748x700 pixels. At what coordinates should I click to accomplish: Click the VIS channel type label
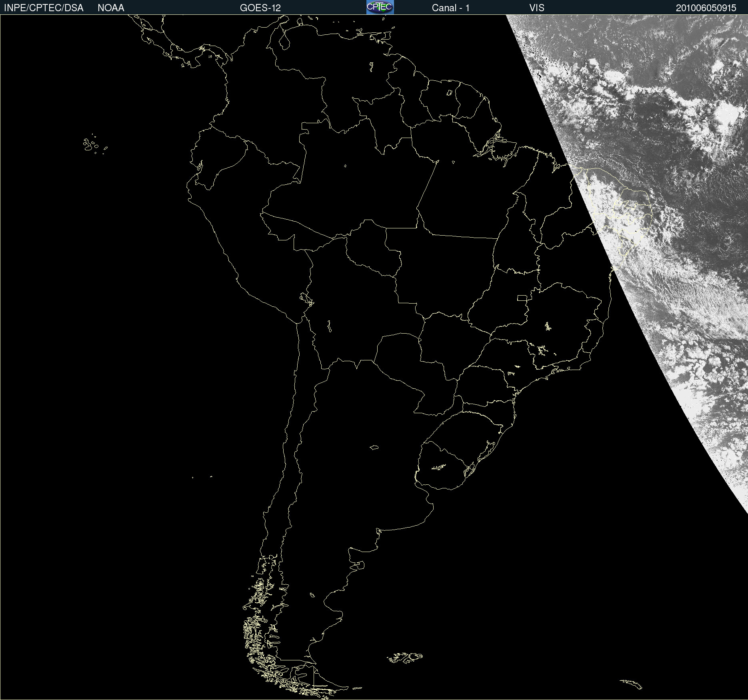pos(537,8)
